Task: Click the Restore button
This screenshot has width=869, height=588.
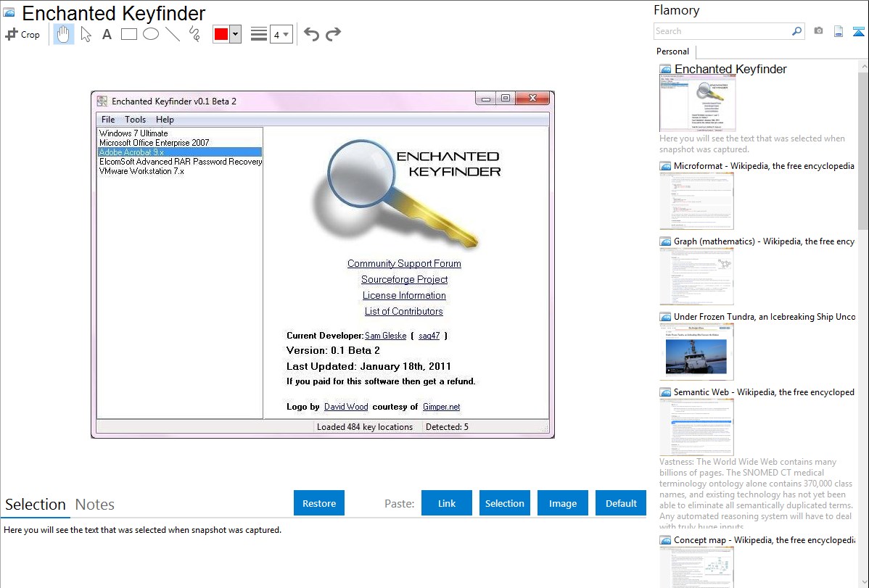Action: (319, 503)
